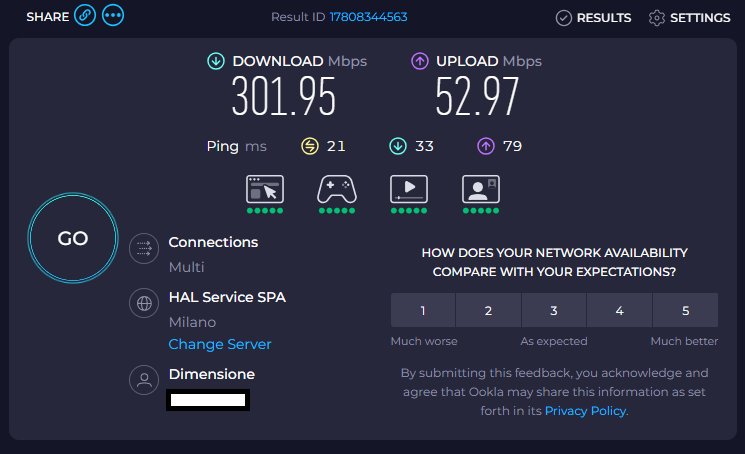Copy the share link icon
745x454 pixels.
click(x=85, y=17)
